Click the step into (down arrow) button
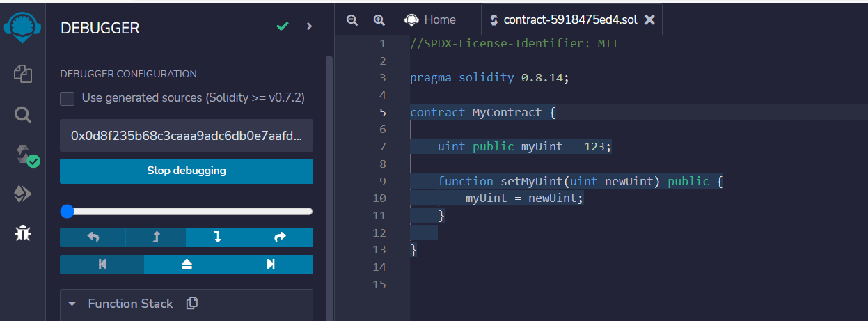Screen dimensions: 868x321 pos(217,237)
